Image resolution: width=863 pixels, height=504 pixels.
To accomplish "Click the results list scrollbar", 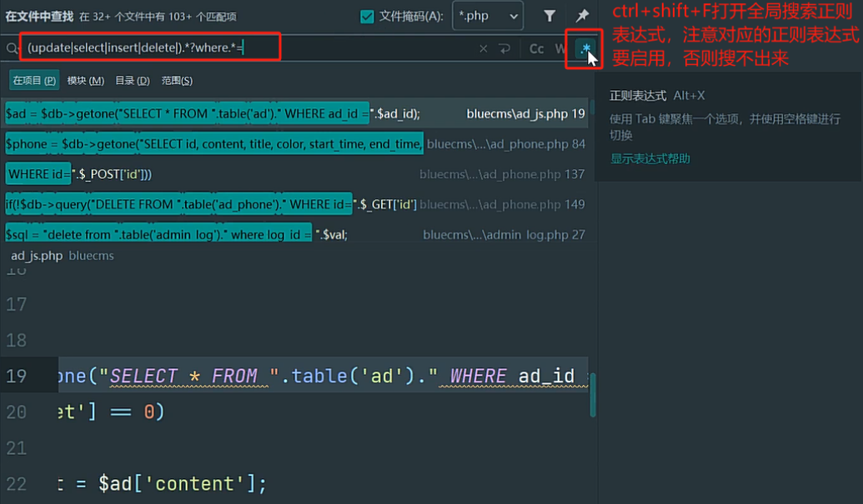I will pyautogui.click(x=592, y=107).
